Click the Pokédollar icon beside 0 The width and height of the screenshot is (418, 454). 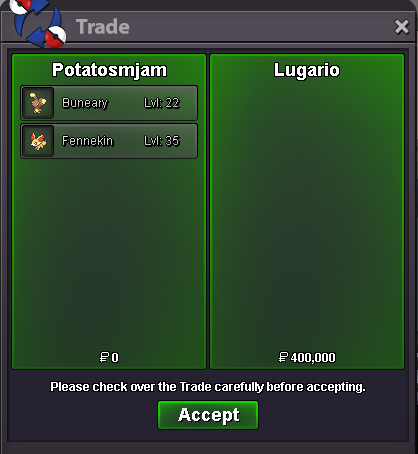(x=104, y=357)
